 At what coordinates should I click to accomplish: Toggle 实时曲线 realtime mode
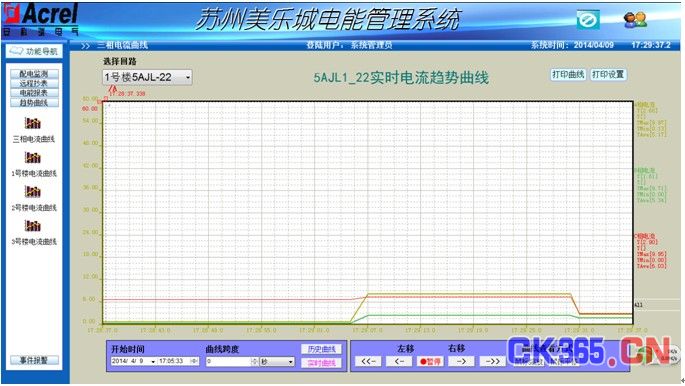click(x=322, y=363)
